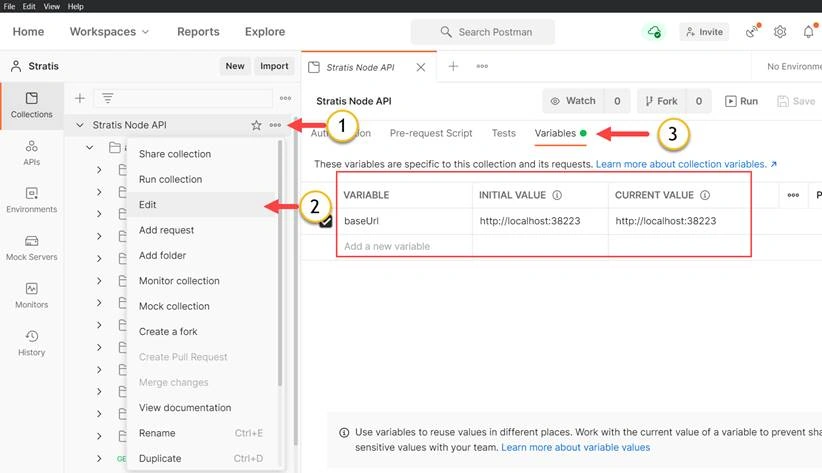Click the Watch button
Viewport: 822px width, 473px height.
574,101
